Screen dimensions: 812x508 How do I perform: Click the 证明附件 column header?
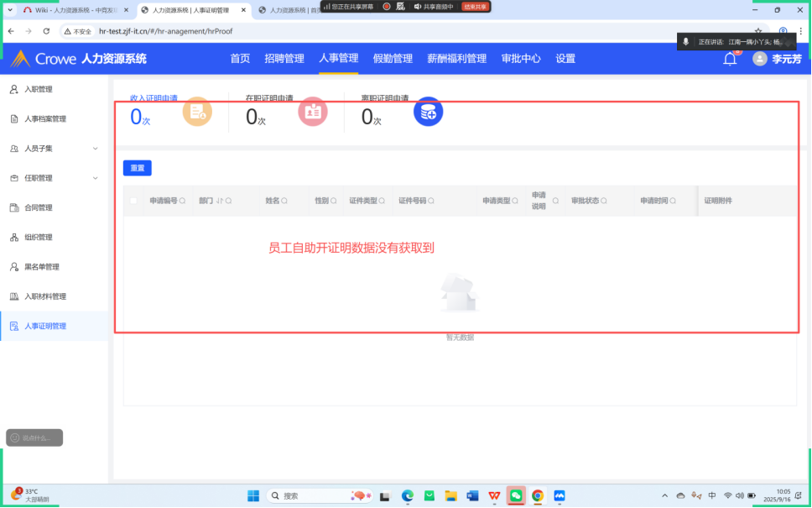[x=718, y=201]
